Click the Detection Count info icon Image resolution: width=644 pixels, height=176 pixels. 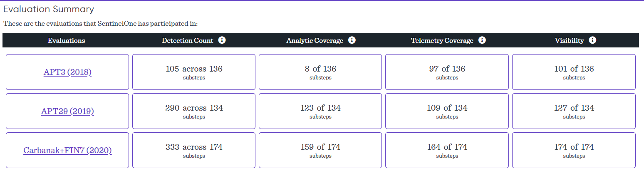click(x=222, y=40)
